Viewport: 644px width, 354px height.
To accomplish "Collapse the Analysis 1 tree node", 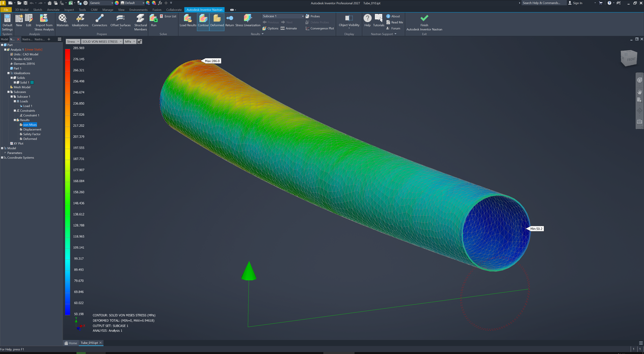I will (6, 49).
